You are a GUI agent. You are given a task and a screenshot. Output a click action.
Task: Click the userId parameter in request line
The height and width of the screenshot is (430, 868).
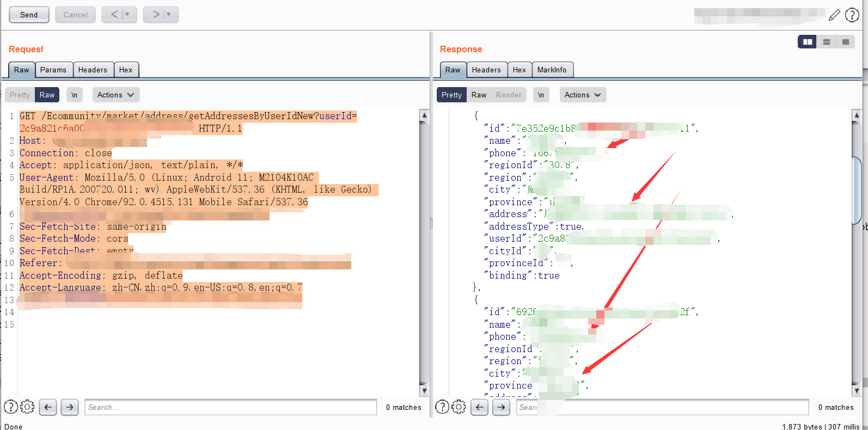pyautogui.click(x=335, y=116)
